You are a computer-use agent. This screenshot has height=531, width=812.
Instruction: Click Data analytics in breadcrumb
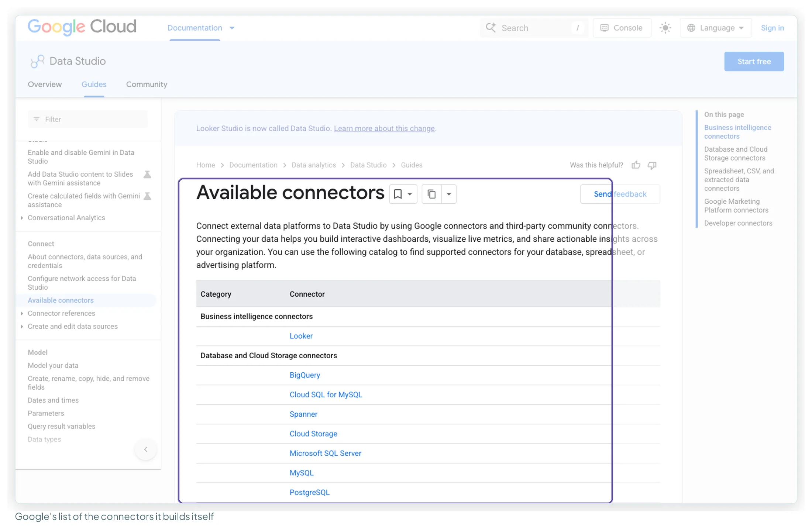click(x=313, y=165)
